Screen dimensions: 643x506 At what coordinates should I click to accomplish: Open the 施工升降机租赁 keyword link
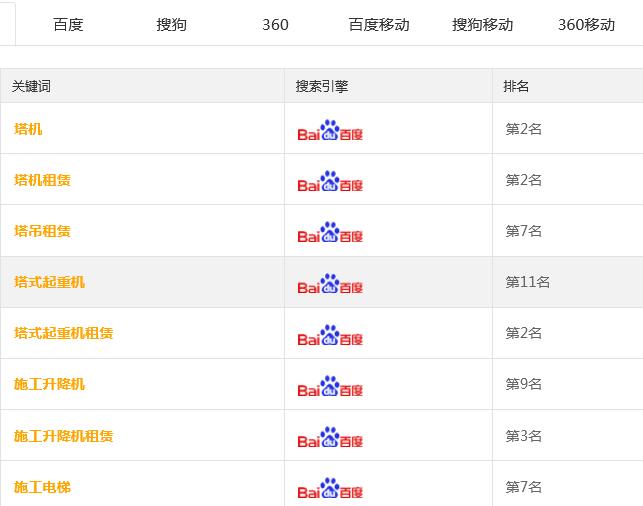coord(64,435)
